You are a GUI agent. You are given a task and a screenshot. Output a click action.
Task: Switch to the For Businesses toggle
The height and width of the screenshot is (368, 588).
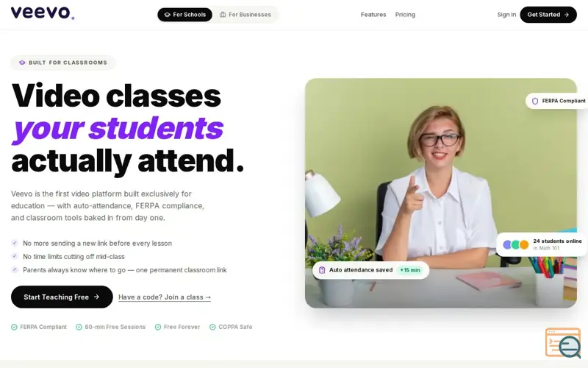(x=245, y=15)
